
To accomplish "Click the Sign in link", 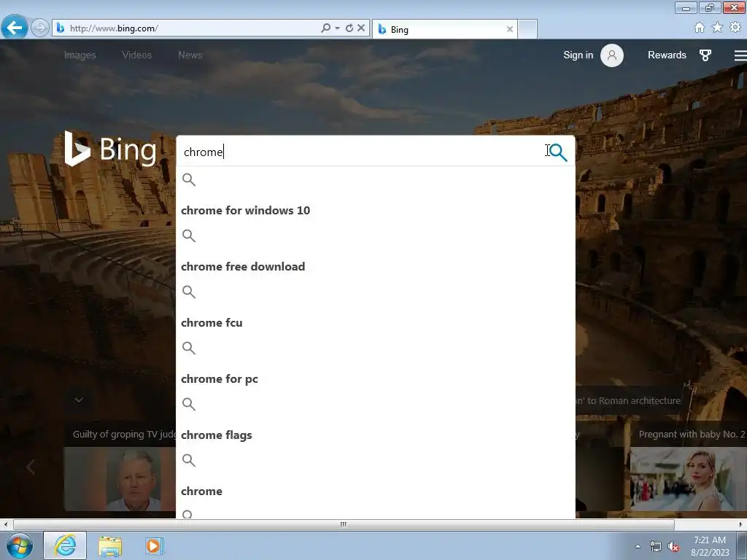I will [578, 55].
